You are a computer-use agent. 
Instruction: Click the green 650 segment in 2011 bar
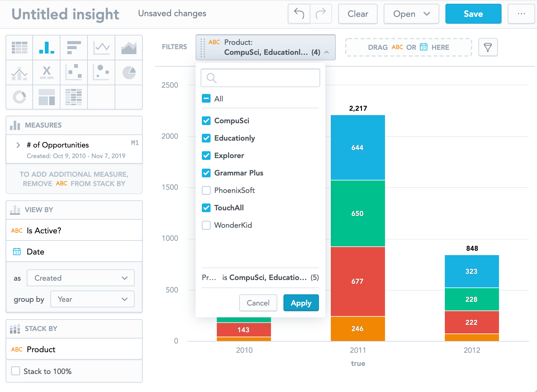358,213
